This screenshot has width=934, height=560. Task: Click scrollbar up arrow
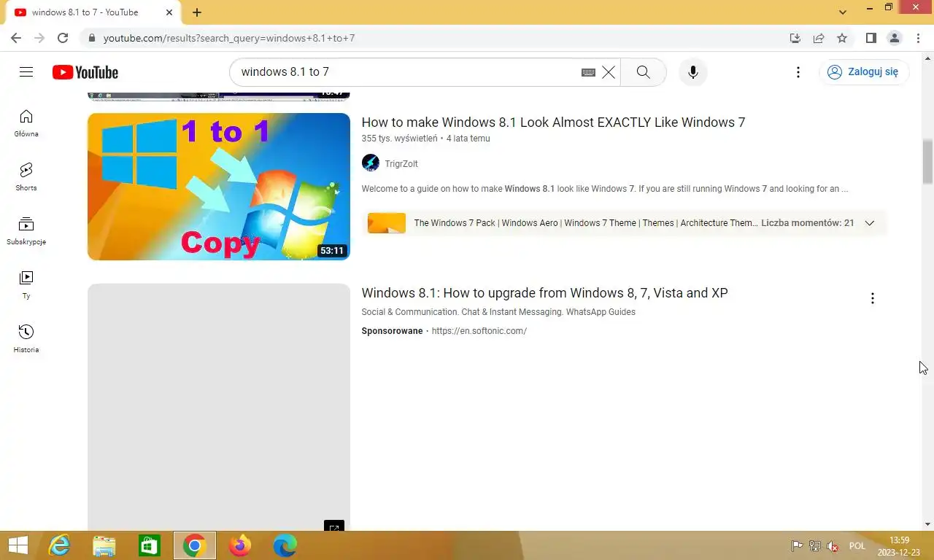point(928,57)
